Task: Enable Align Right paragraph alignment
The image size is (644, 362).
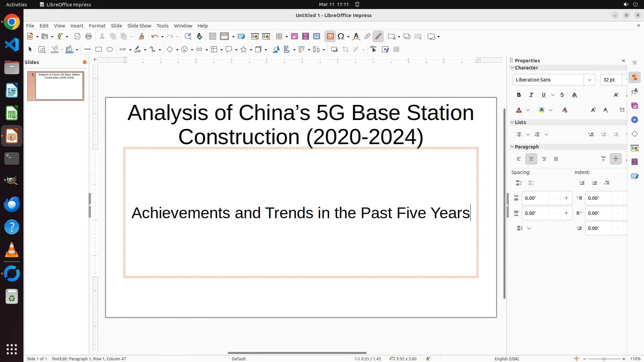Action: [544, 159]
